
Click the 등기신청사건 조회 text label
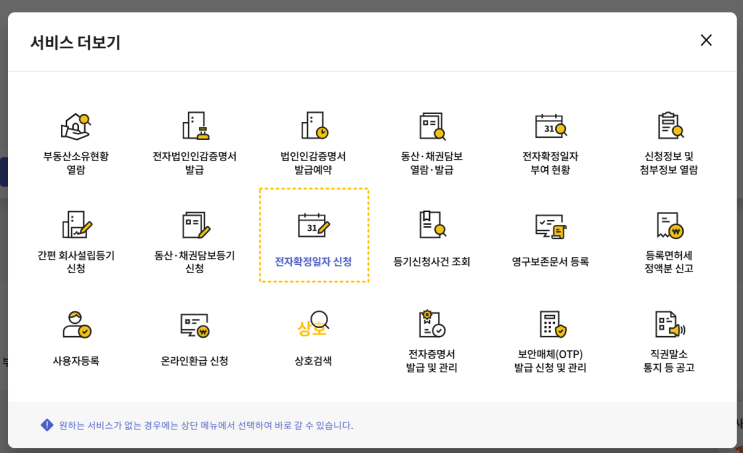point(432,262)
